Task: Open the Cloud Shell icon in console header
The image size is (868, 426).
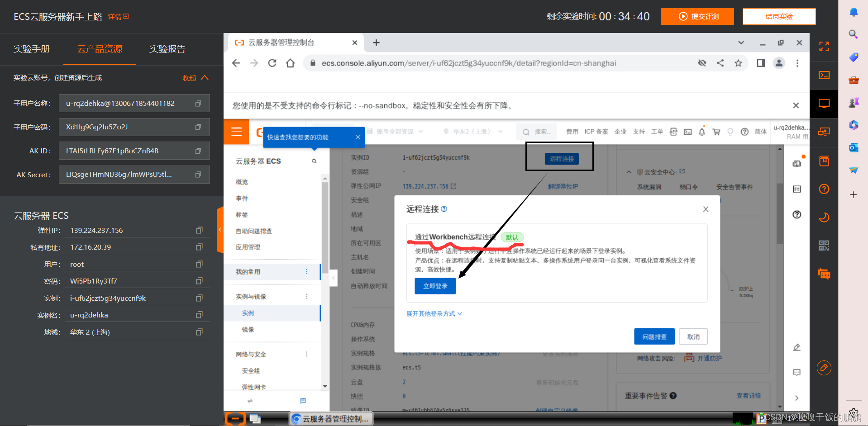Action: (x=688, y=132)
